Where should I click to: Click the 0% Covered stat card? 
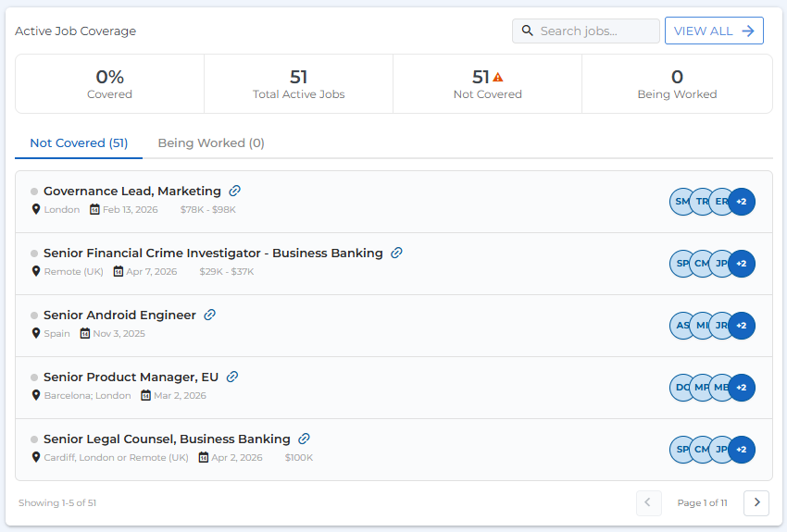pyautogui.click(x=109, y=84)
